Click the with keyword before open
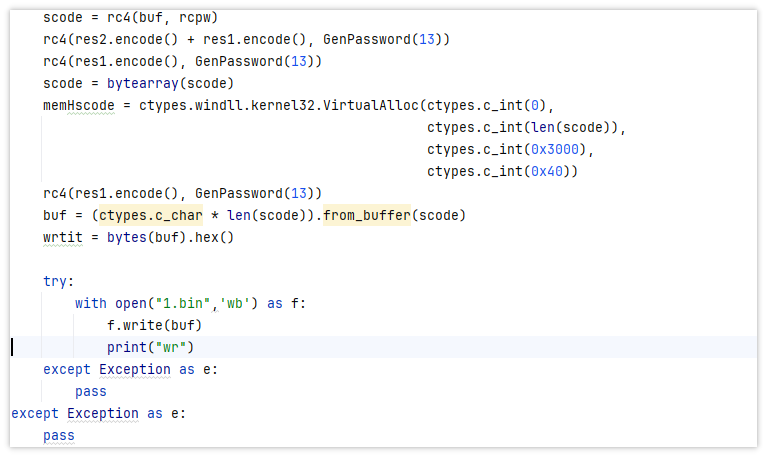This screenshot has height=457, width=767. [x=90, y=303]
